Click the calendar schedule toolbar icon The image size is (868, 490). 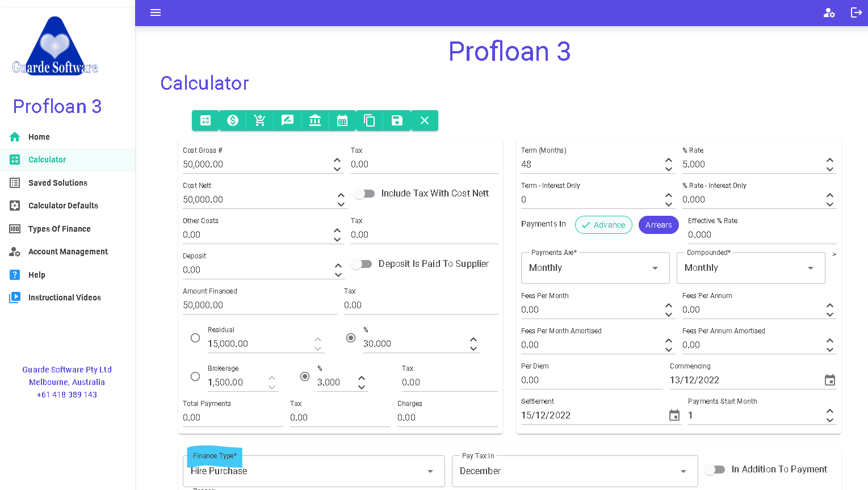click(342, 120)
